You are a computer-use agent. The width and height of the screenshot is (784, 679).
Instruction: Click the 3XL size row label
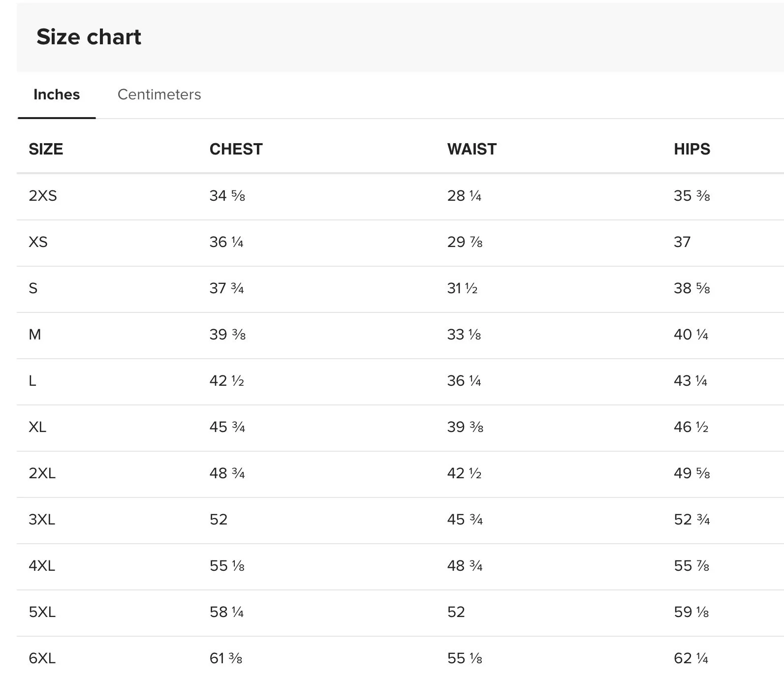(x=42, y=520)
